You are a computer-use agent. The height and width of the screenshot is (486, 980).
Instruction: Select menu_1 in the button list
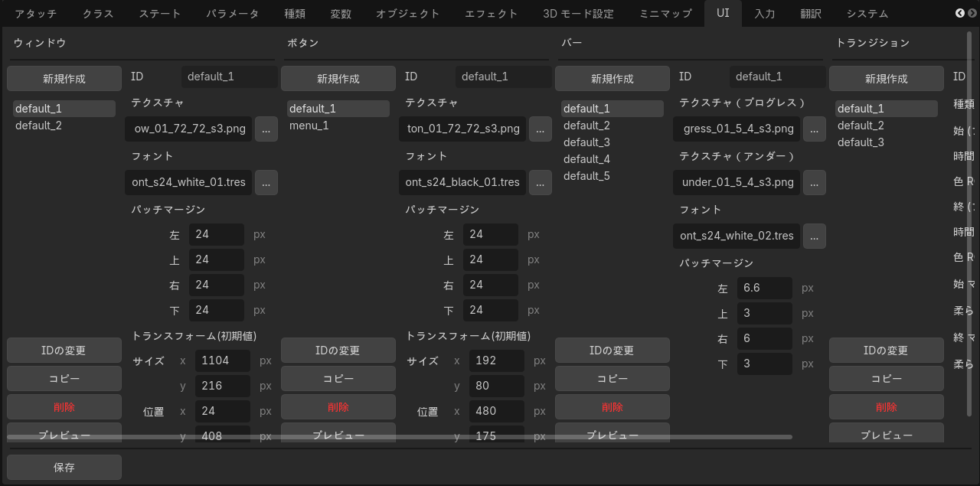[x=338, y=126]
